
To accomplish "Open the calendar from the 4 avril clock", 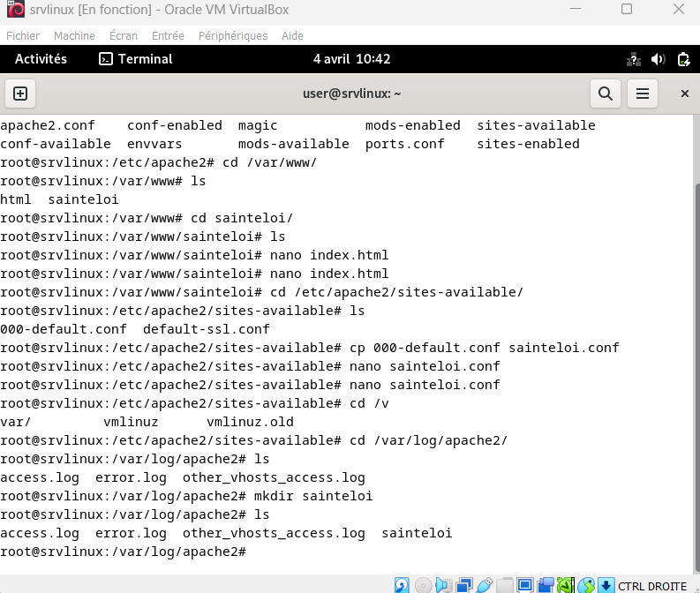I will click(x=351, y=59).
